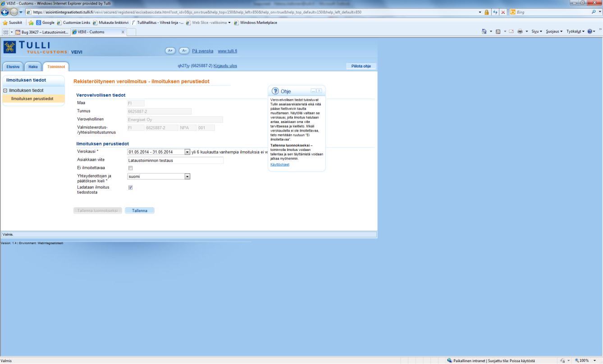The height and width of the screenshot is (364, 603).
Task: Click the Ohje question mark icon
Action: 275,91
